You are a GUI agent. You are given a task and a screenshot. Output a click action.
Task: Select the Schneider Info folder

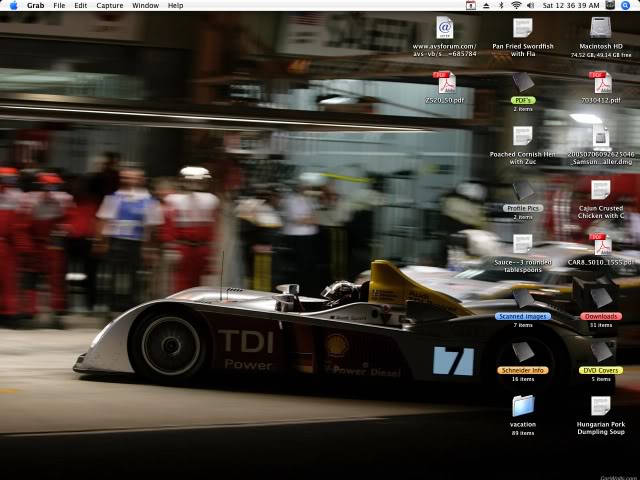click(523, 352)
